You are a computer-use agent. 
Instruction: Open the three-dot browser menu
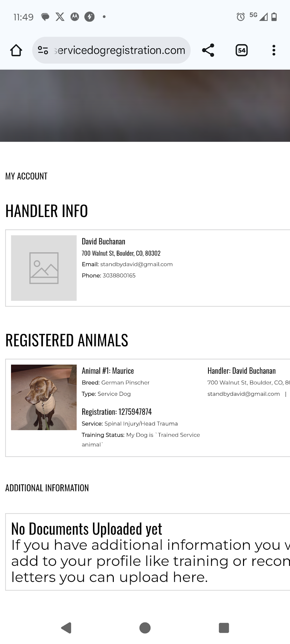pyautogui.click(x=274, y=50)
